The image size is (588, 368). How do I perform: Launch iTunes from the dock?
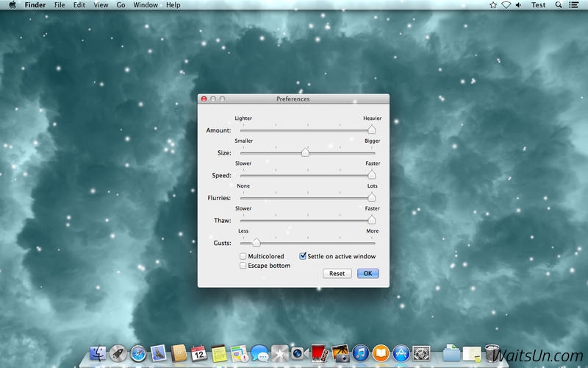(x=361, y=353)
